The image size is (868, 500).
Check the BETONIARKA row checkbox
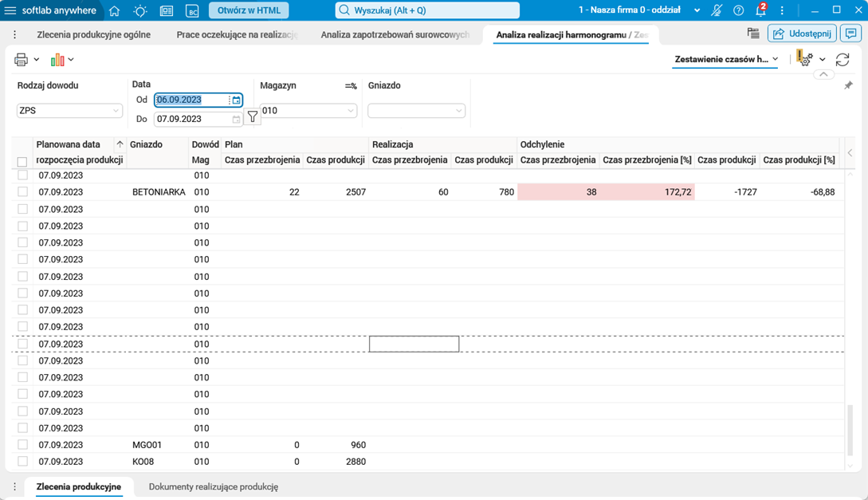click(22, 191)
